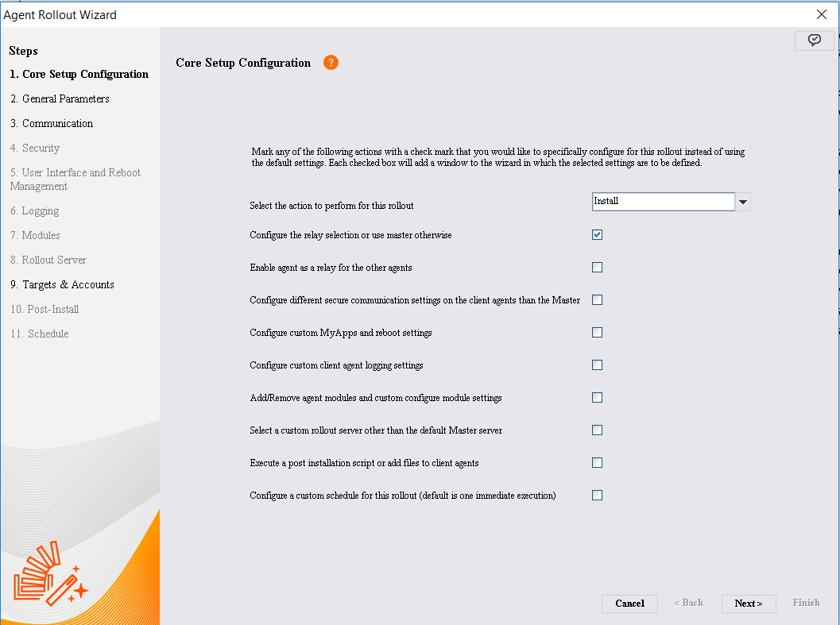Check the custom MyApps and reboot settings box
The image size is (840, 625).
pyautogui.click(x=597, y=333)
